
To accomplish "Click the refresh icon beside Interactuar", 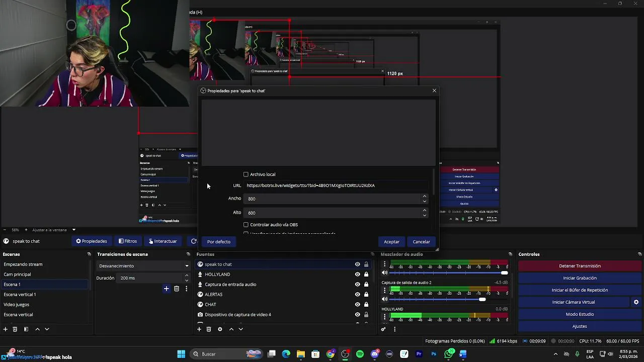I will (193, 241).
